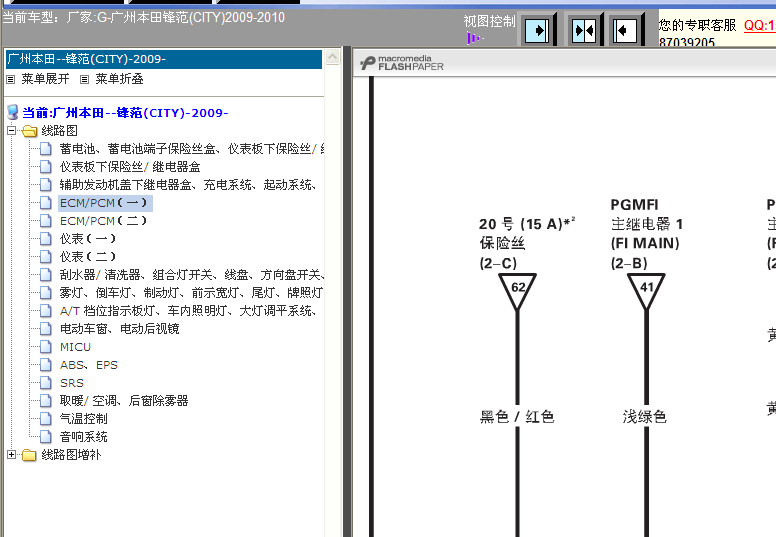
Task: Open SRS wiring diagram
Action: [x=72, y=383]
